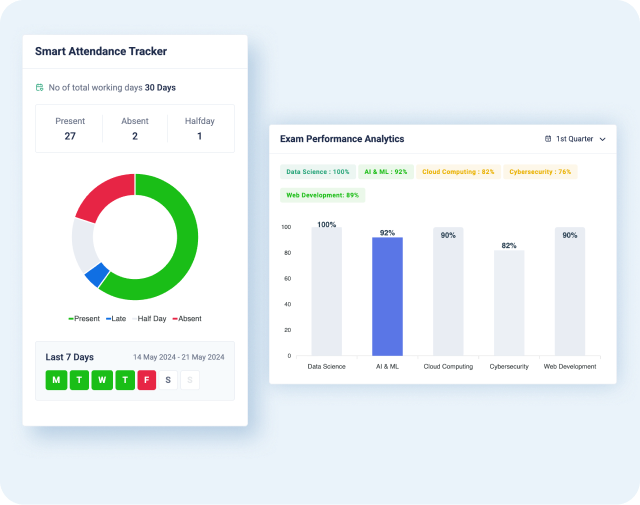
Task: Click the calendar icon next to 1st Quarter
Action: click(548, 139)
